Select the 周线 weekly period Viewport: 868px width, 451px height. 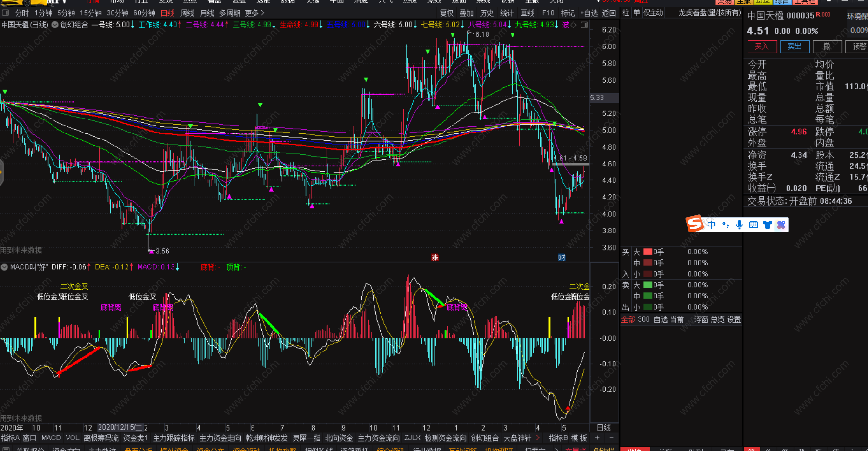pos(187,13)
